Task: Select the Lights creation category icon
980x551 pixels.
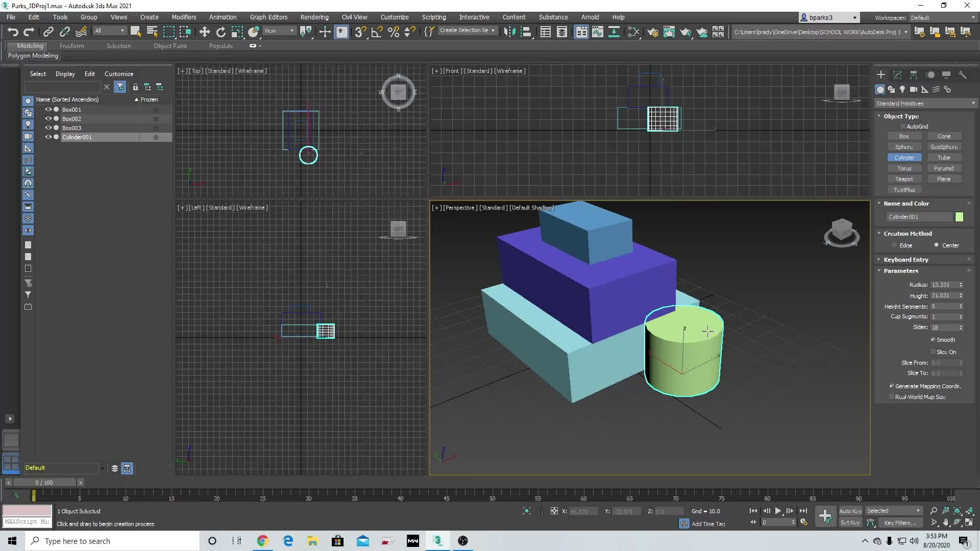Action: 903,89
